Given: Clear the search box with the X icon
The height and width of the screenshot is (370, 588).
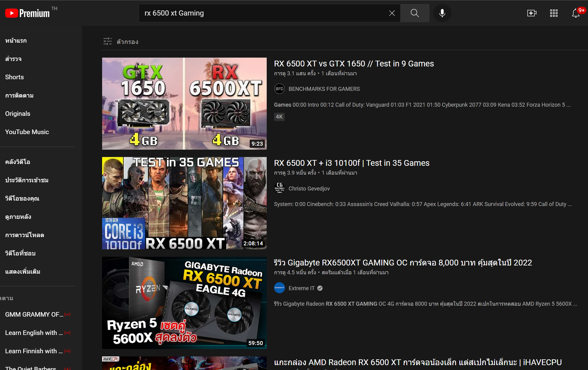Looking at the screenshot, I should tap(392, 13).
